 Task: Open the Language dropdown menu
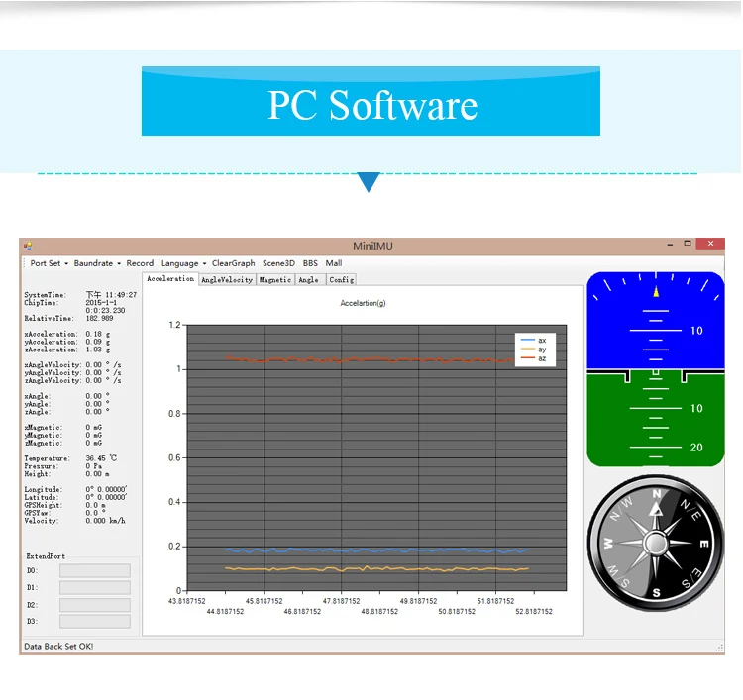[183, 263]
